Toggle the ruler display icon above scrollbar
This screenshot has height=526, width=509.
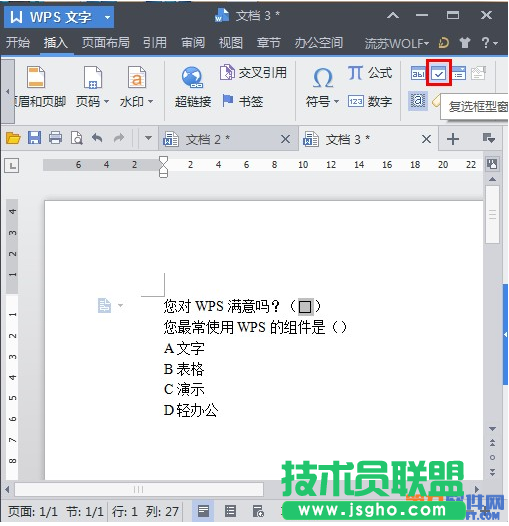[x=492, y=164]
